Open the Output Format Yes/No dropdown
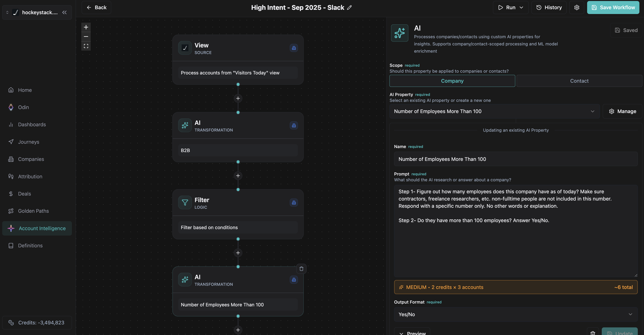This screenshot has width=644, height=335. (515, 315)
